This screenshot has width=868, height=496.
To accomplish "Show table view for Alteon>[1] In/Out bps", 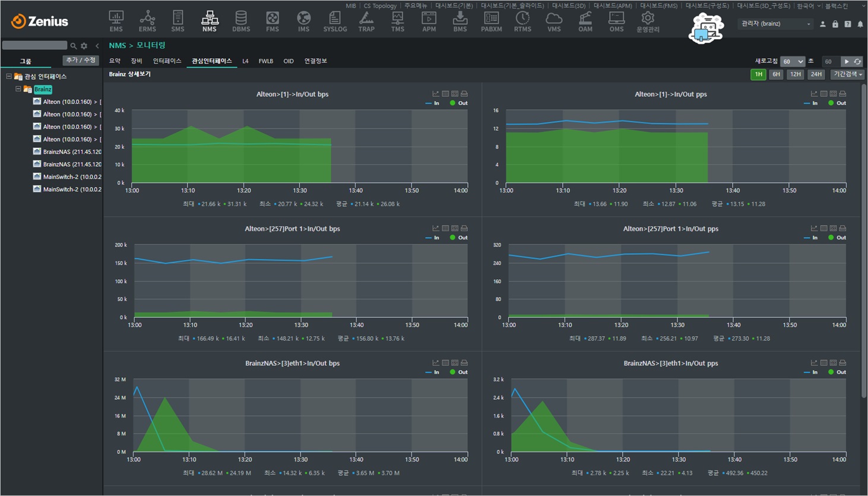I will click(445, 94).
